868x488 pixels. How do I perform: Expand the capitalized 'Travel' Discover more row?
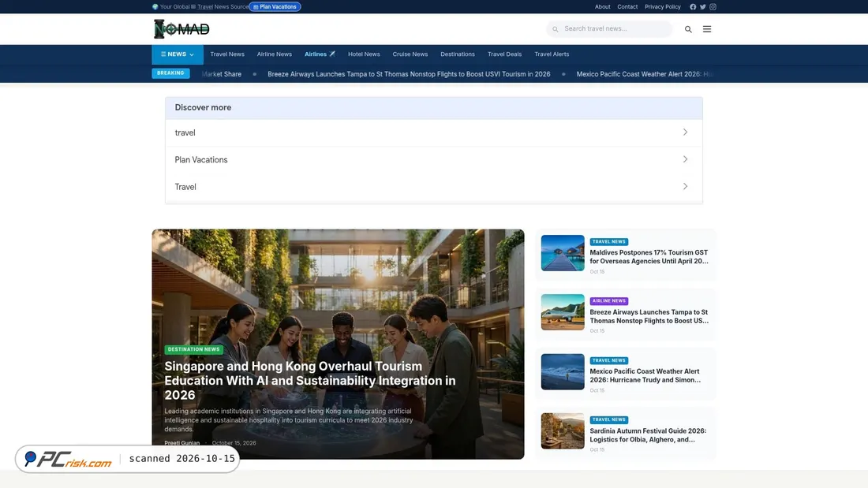(433, 187)
